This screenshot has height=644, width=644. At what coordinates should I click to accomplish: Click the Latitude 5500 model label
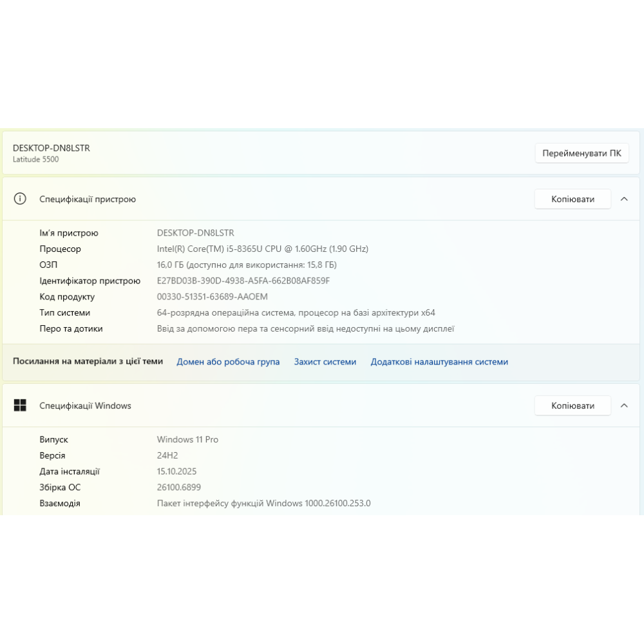click(35, 160)
